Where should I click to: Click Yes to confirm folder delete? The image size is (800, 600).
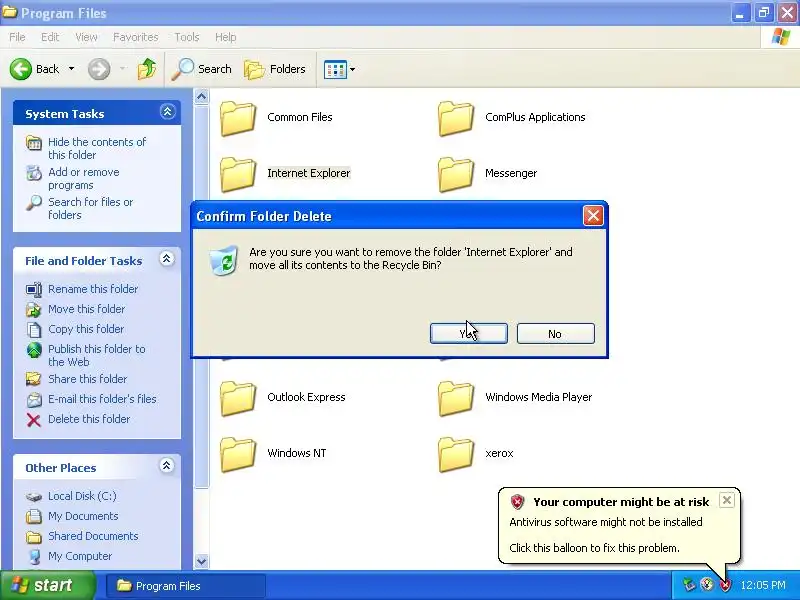[x=469, y=334]
